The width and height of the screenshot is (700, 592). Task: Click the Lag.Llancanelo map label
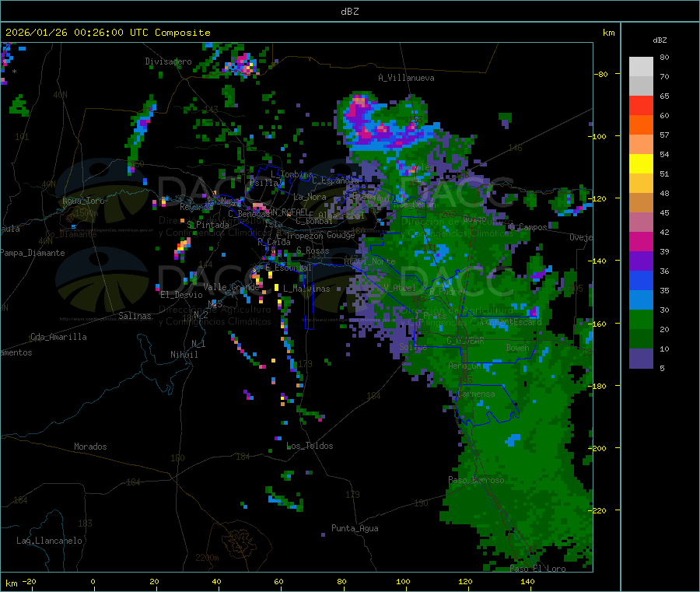coord(49,541)
